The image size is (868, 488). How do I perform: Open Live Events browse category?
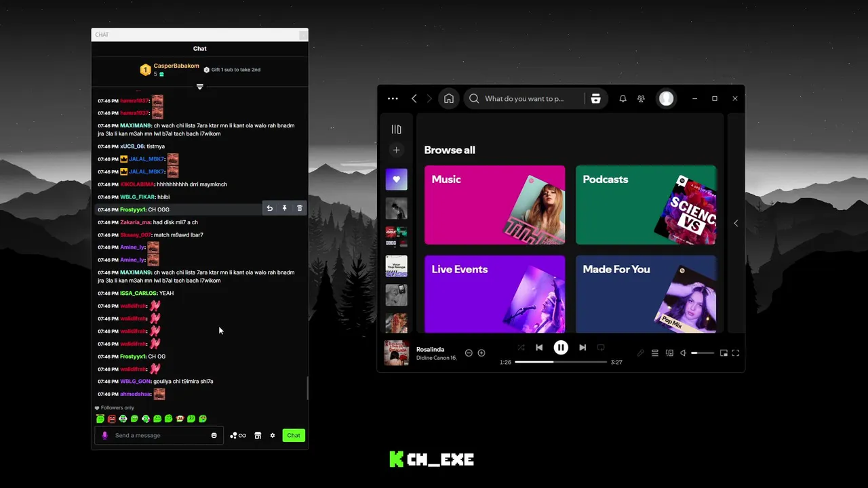(x=494, y=293)
